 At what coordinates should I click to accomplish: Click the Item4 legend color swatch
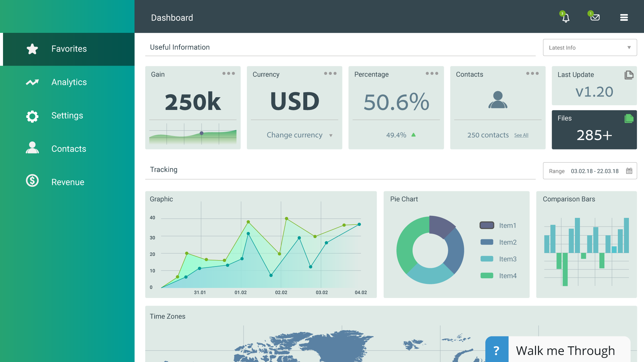[x=487, y=276]
